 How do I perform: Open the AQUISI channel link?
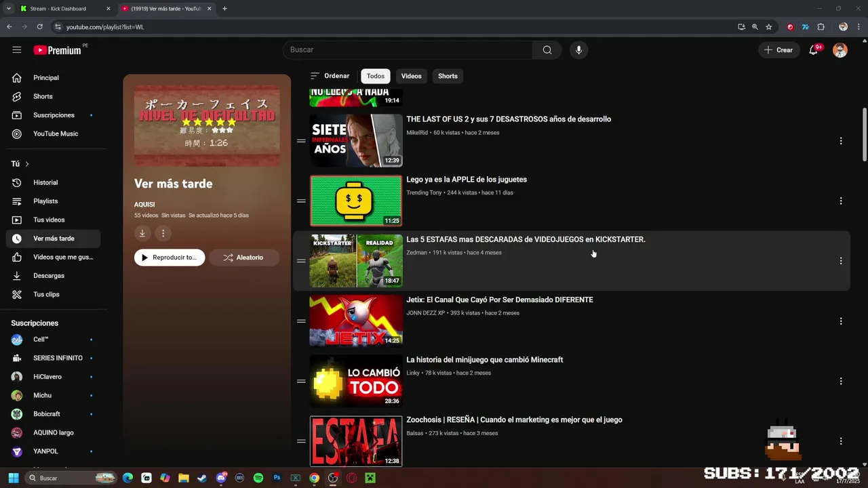click(144, 205)
